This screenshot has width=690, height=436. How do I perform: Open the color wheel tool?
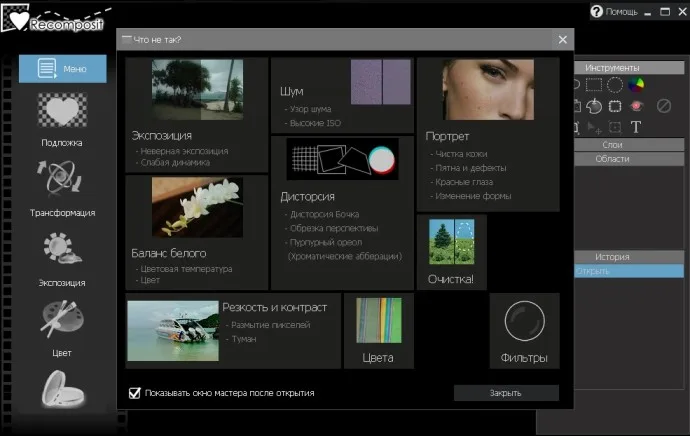coord(636,84)
